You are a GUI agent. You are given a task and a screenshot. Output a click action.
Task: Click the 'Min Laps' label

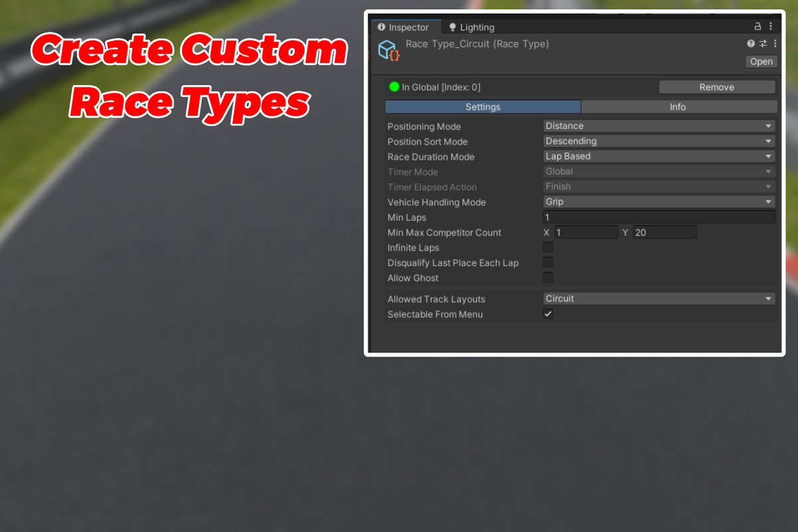(407, 217)
